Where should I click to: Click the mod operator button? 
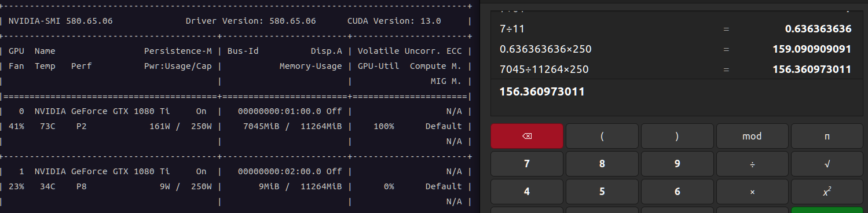coord(752,137)
